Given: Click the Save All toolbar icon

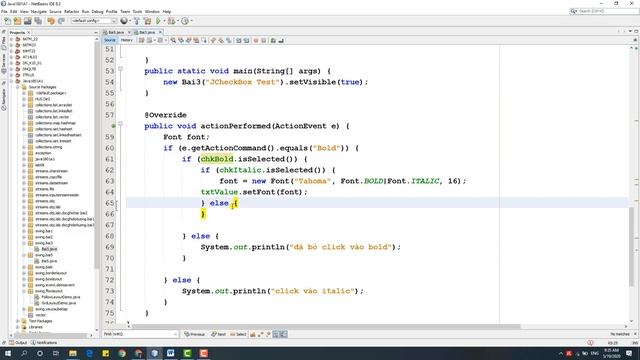Looking at the screenshot, I should (x=38, y=21).
